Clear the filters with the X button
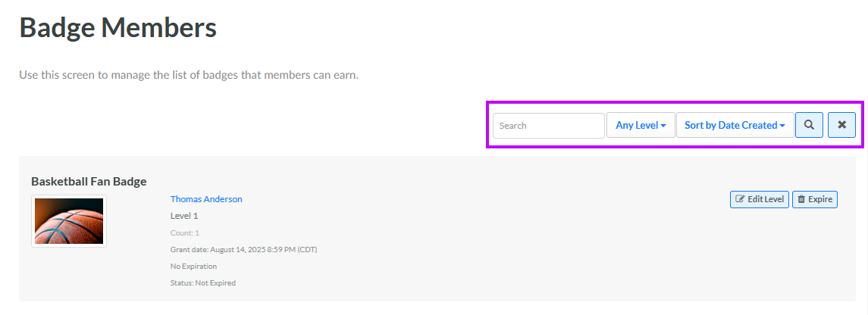The image size is (868, 315). point(841,125)
